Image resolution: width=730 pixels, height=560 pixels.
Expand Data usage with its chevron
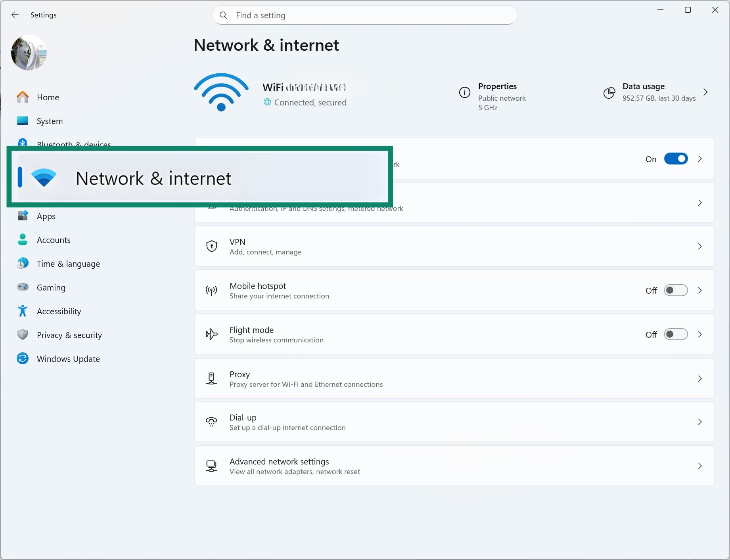tap(706, 92)
